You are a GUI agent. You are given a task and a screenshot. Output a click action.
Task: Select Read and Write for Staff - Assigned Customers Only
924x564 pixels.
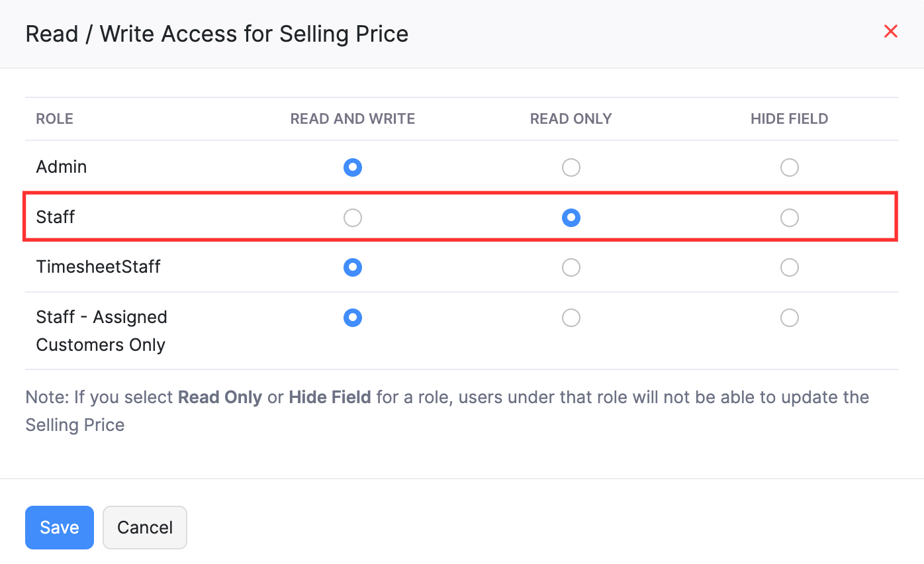353,318
